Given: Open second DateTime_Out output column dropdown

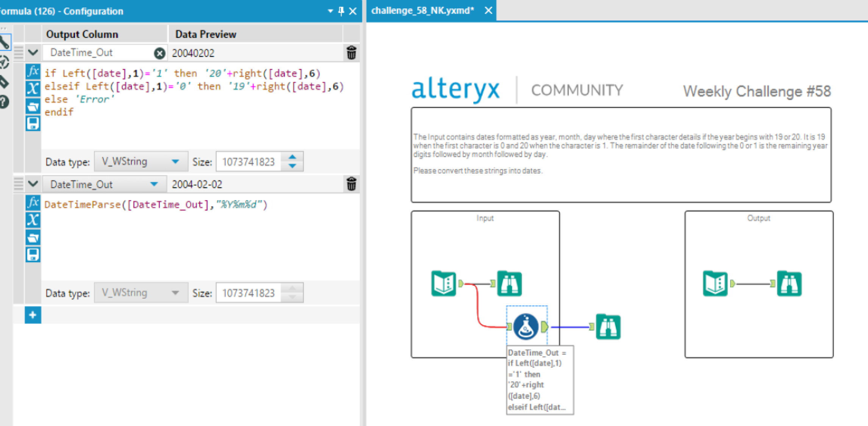Looking at the screenshot, I should click(154, 184).
